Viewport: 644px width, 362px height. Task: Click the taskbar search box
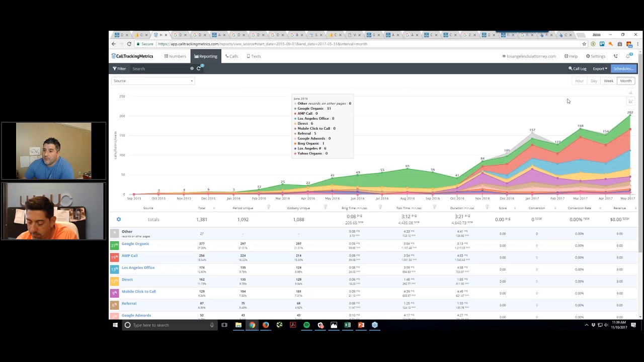pyautogui.click(x=170, y=325)
